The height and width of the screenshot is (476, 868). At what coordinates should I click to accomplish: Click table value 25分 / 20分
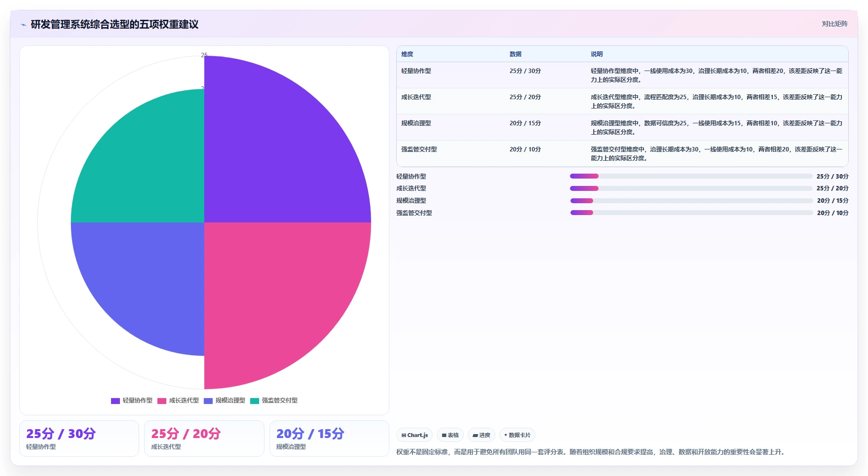[x=525, y=97]
